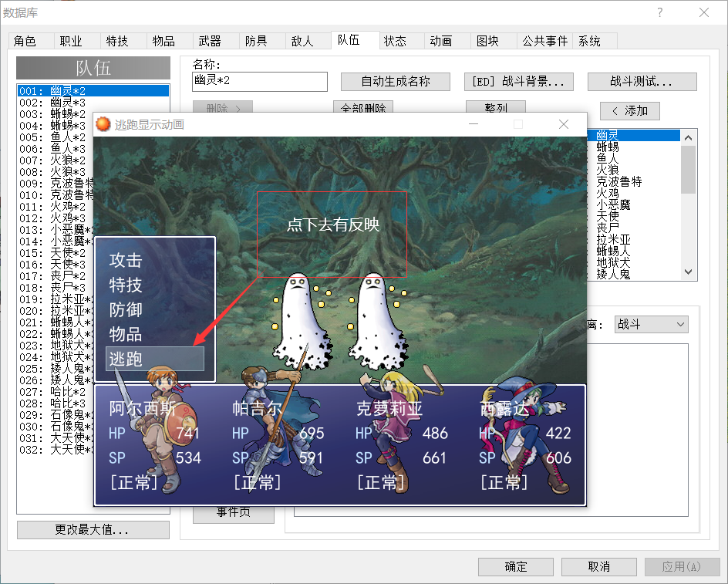Minimize the 逃跑显示动画 game window
This screenshot has width=728, height=584.
click(x=474, y=124)
